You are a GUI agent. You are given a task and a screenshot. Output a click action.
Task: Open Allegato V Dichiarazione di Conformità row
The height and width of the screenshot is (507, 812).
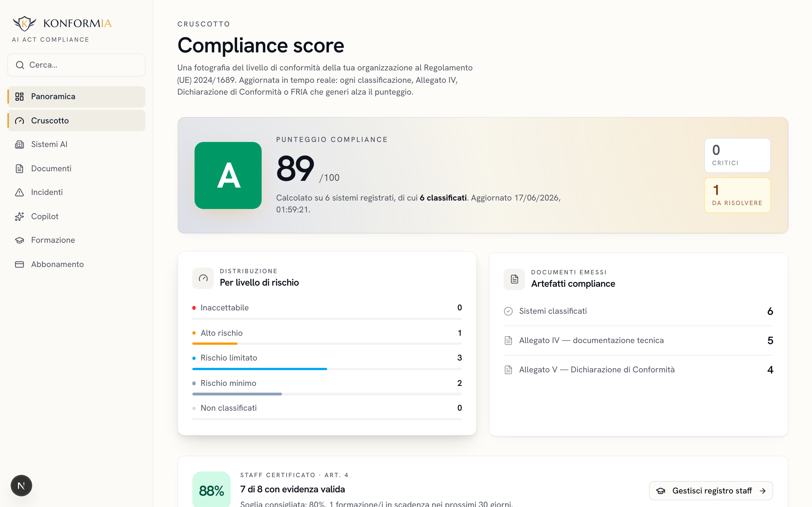pyautogui.click(x=638, y=370)
